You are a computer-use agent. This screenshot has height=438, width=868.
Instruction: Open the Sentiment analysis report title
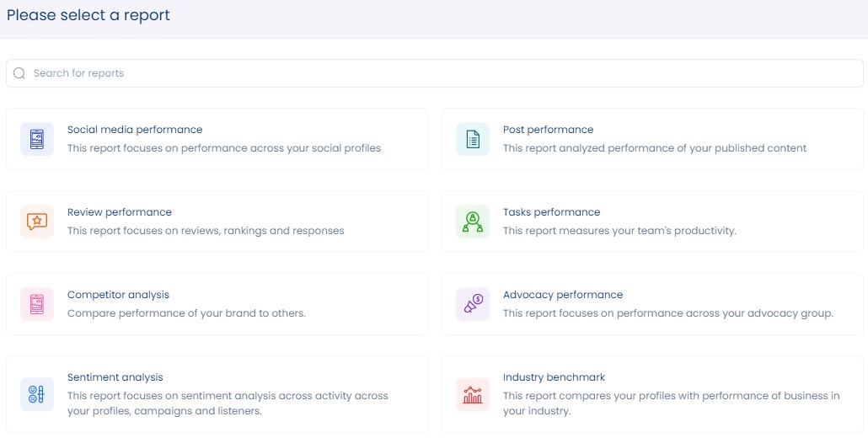115,377
